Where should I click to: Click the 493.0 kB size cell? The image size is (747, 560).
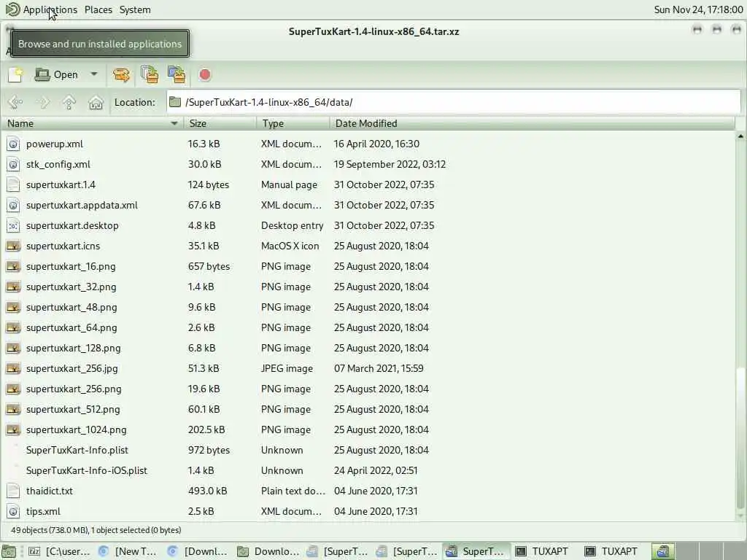coord(208,491)
